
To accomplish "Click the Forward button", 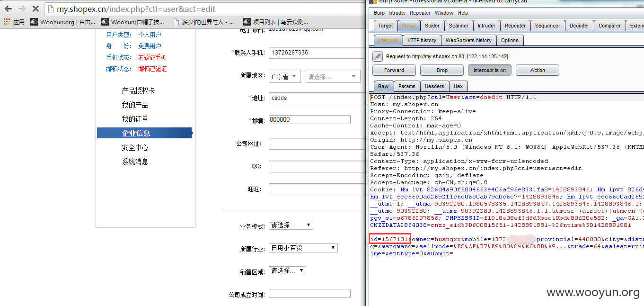I will [394, 70].
